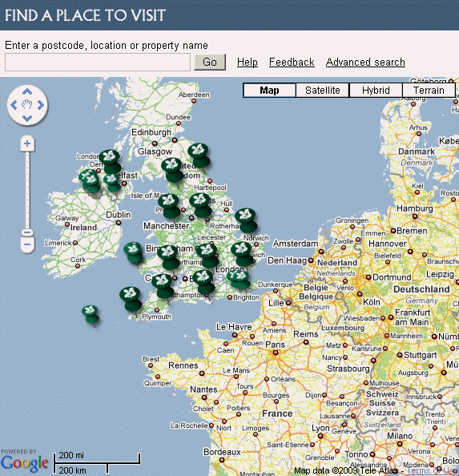Zoom out with the minus button
459x476 pixels.
coord(27,244)
